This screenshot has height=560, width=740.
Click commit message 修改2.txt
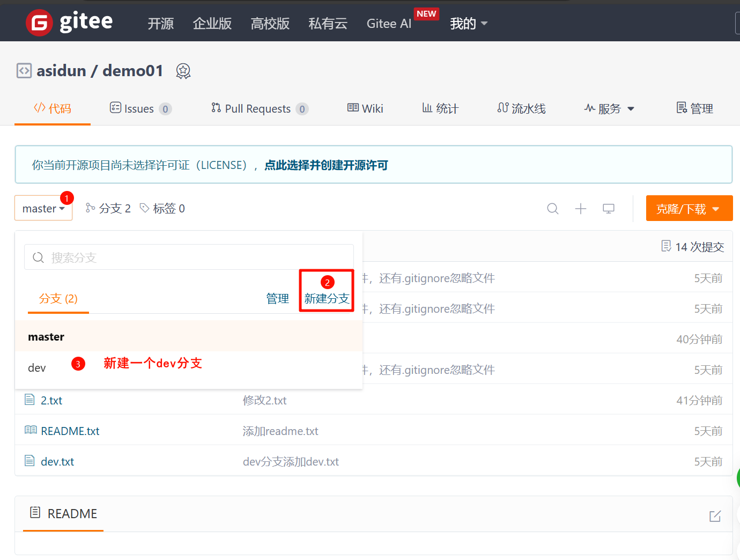click(264, 400)
